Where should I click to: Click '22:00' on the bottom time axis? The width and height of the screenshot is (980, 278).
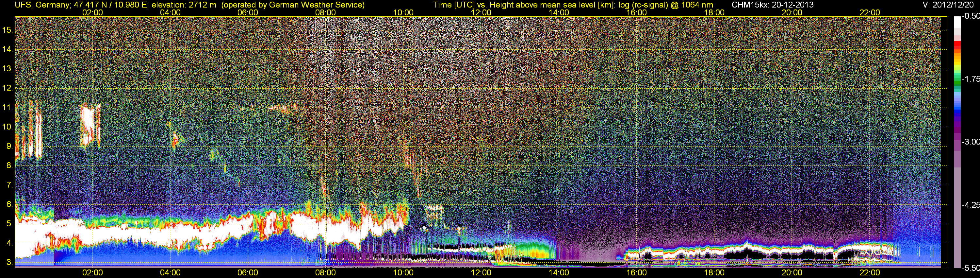[x=870, y=273]
